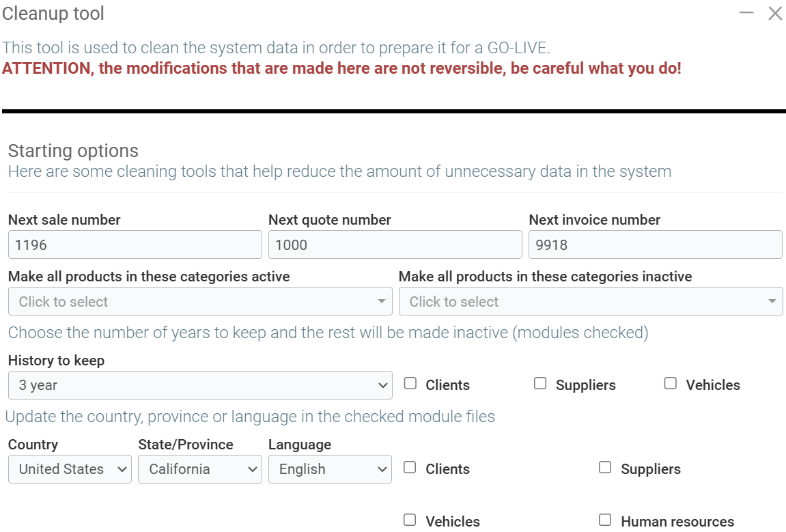
Task: Open the State/Province dropdown
Action: pos(199,469)
